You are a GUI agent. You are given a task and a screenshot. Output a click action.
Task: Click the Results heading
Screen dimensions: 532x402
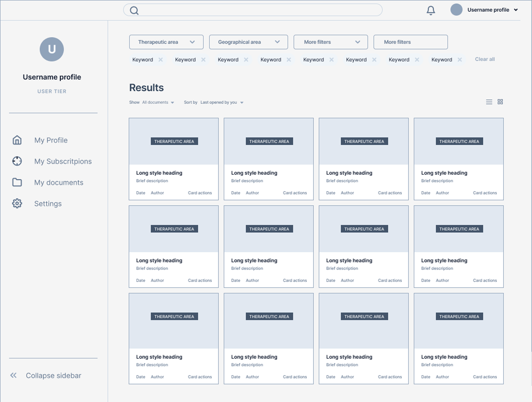tap(147, 88)
